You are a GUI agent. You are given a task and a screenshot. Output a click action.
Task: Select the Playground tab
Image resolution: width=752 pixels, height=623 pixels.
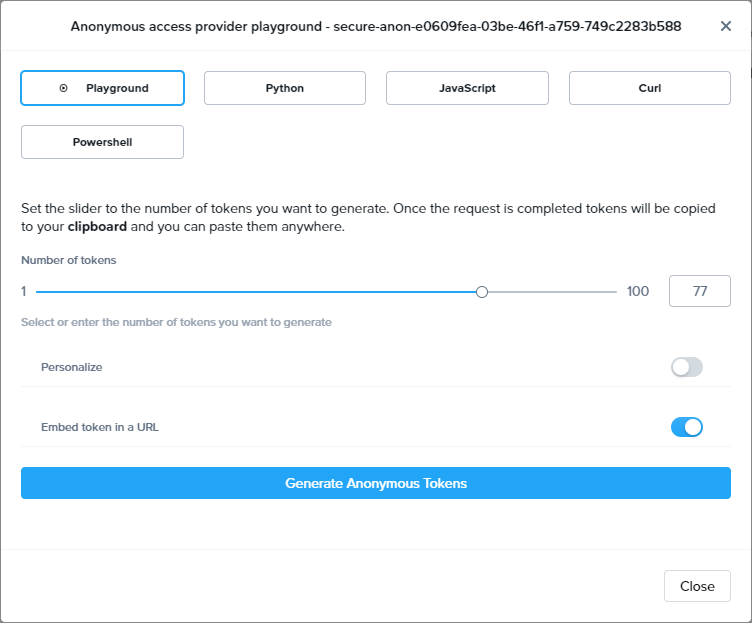click(x=116, y=88)
